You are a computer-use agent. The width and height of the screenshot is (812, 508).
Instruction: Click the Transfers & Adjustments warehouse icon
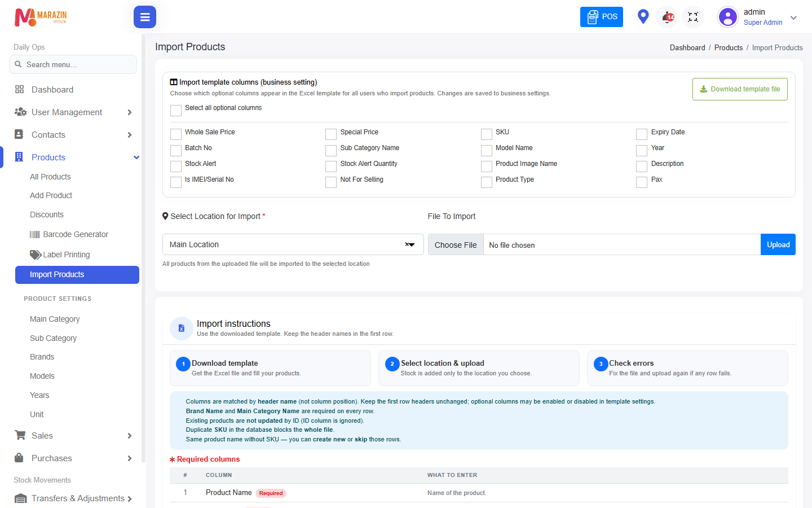click(20, 498)
